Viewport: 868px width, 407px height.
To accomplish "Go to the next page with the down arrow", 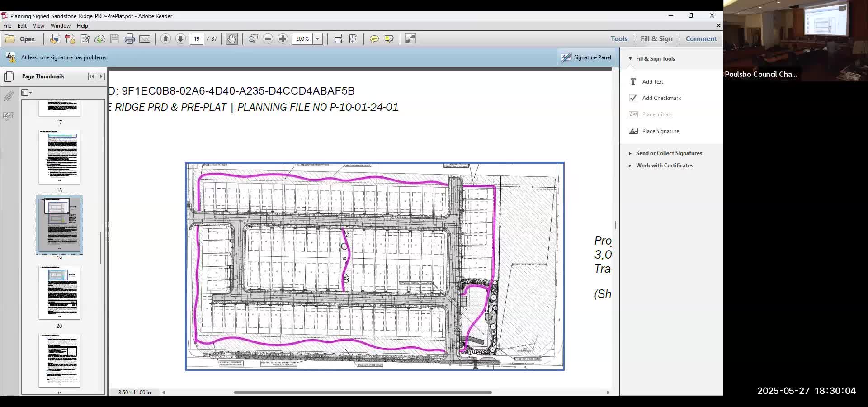I will [180, 39].
